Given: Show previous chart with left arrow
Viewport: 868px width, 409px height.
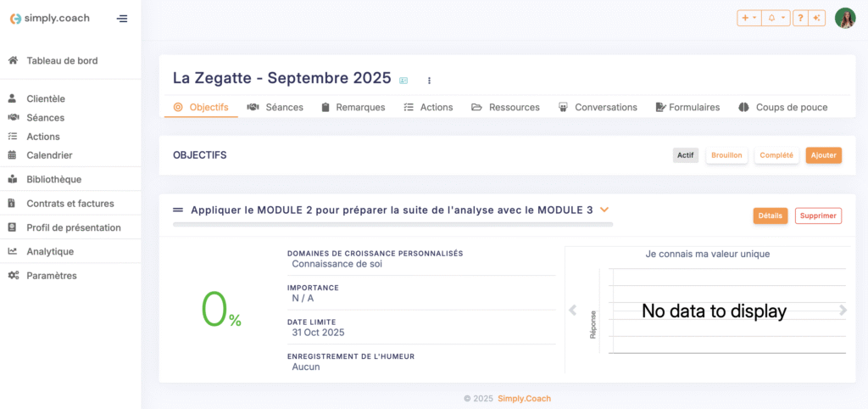Looking at the screenshot, I should pos(573,311).
